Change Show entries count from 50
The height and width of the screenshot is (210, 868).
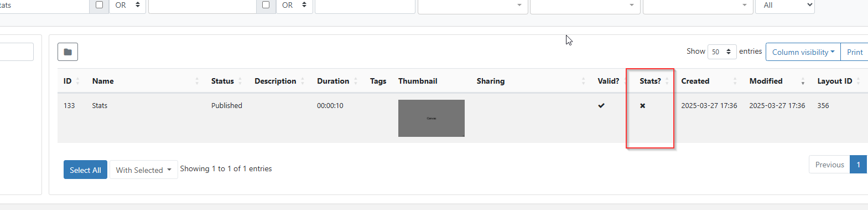(722, 52)
